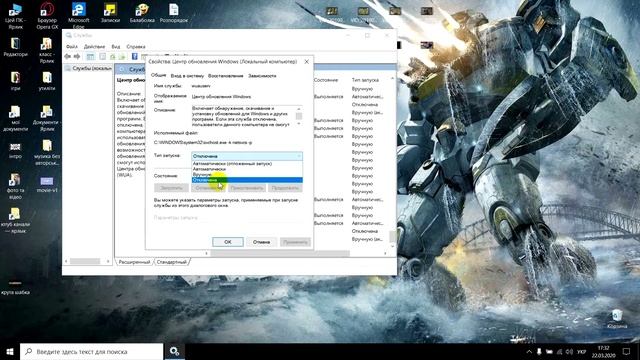Viewport: 640px width, 360px height.
Task: Open the ігри desktop folder
Action: click(x=16, y=81)
